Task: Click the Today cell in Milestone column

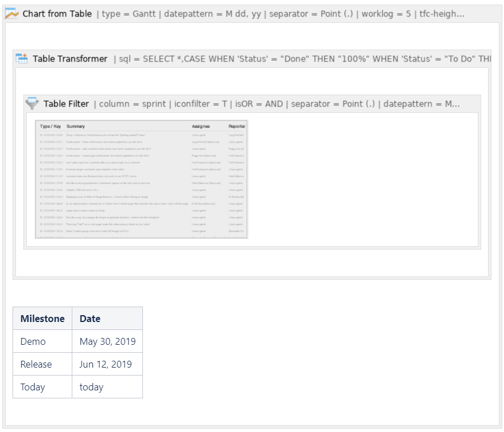Action: point(32,387)
